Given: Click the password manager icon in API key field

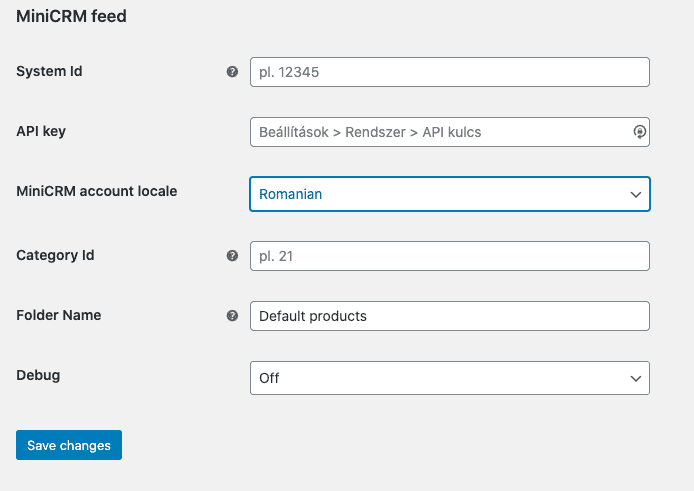Looking at the screenshot, I should click(x=639, y=132).
